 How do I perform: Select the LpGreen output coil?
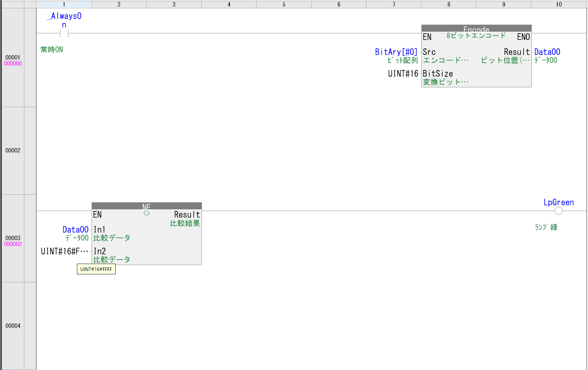(x=558, y=211)
